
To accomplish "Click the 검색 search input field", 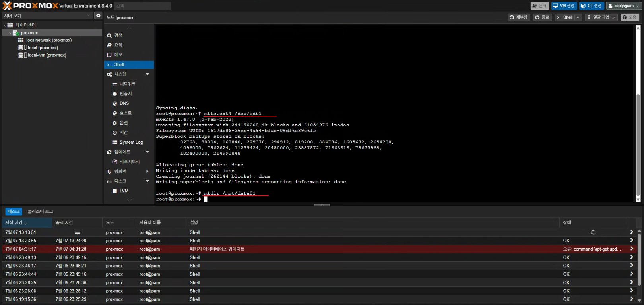I will [142, 6].
